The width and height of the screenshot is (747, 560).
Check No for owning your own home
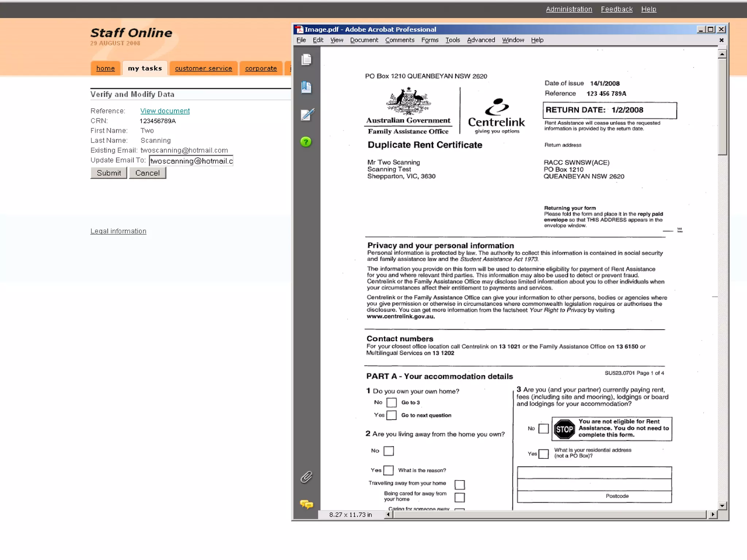click(x=391, y=402)
